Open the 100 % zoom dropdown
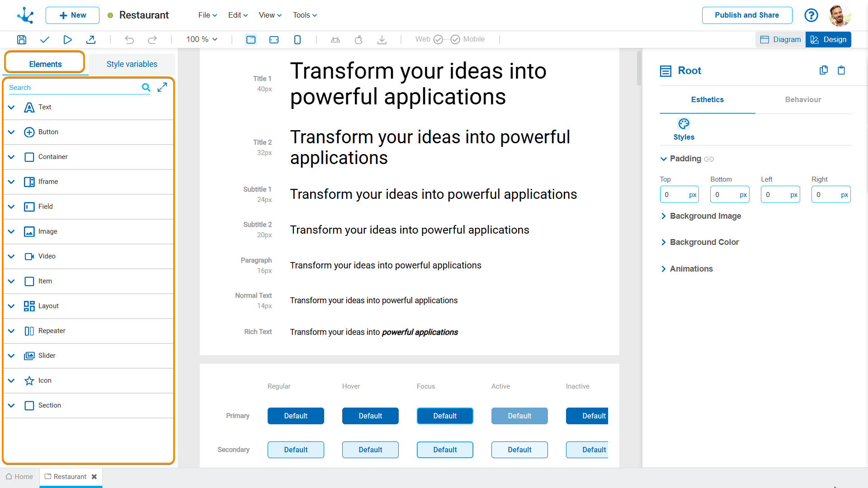 202,40
